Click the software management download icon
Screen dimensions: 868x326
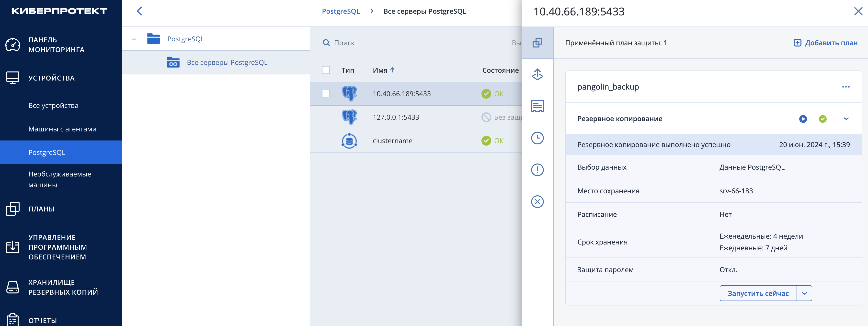[13, 247]
